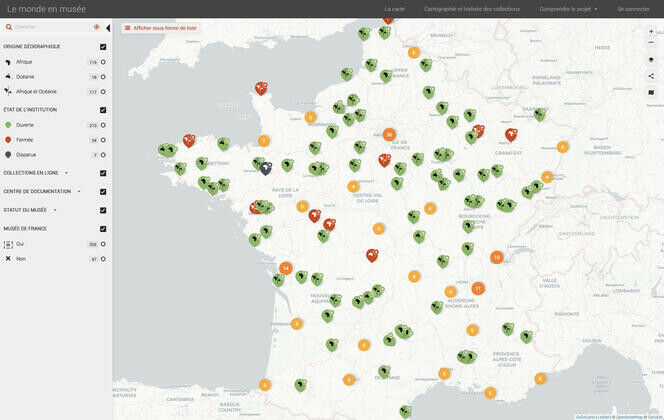The height and width of the screenshot is (420, 664).
Task: Toggle État de l'institution checkbox
Action: tap(103, 109)
